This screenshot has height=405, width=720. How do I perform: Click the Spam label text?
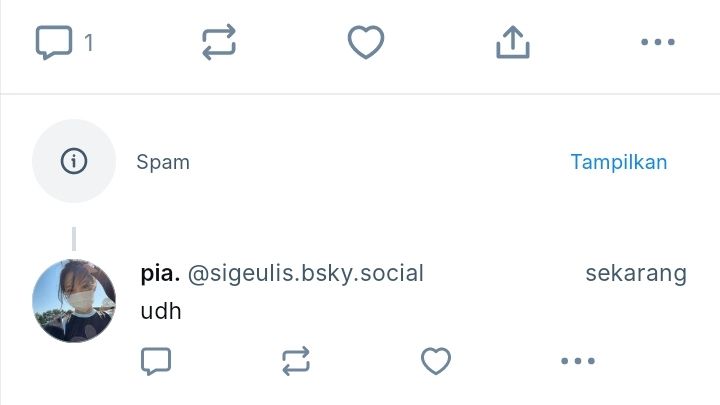click(163, 162)
